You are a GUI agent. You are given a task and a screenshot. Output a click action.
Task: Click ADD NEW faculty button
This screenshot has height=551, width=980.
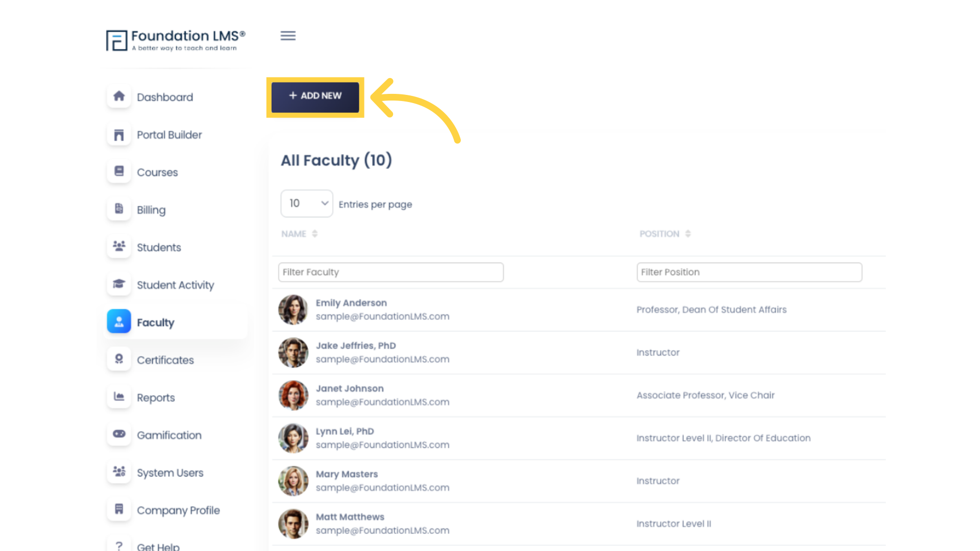(x=314, y=95)
